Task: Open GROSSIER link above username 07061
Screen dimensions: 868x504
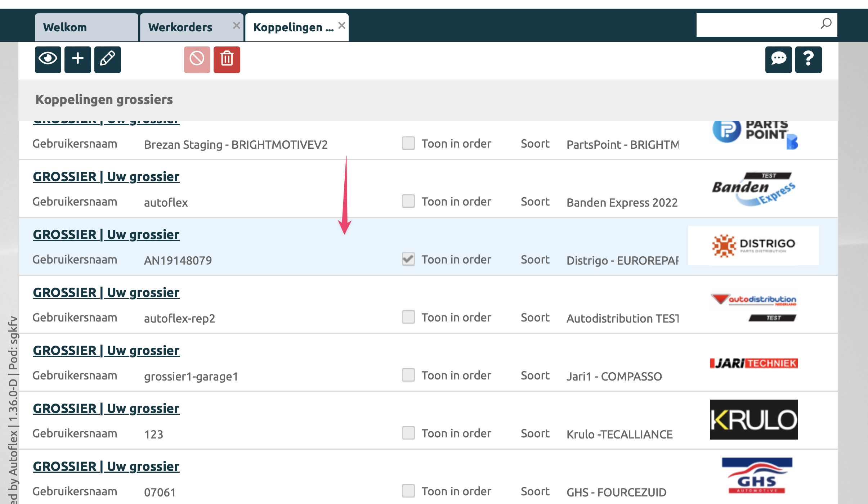Action: [106, 467]
